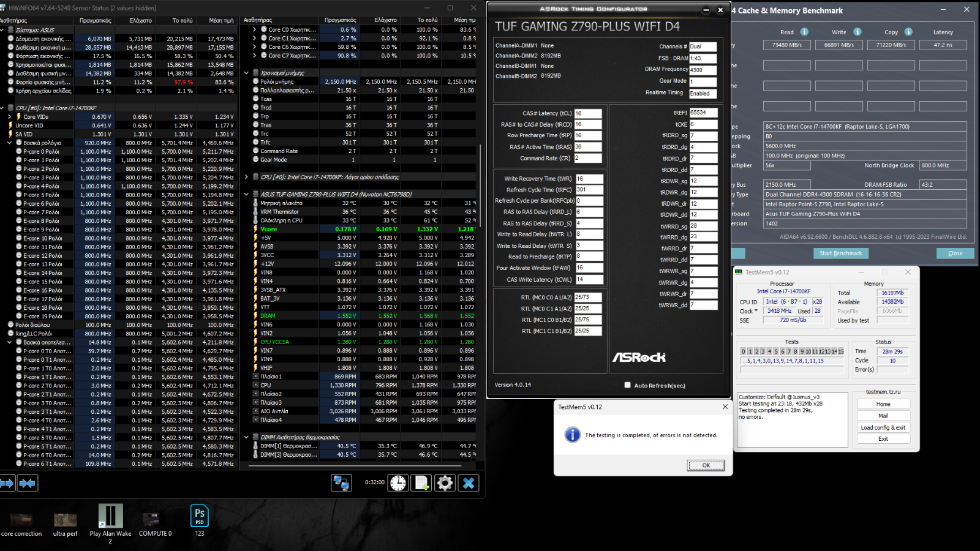The image size is (980, 551).
Task: Click the TestMem5 Exit button
Action: pyautogui.click(x=883, y=438)
